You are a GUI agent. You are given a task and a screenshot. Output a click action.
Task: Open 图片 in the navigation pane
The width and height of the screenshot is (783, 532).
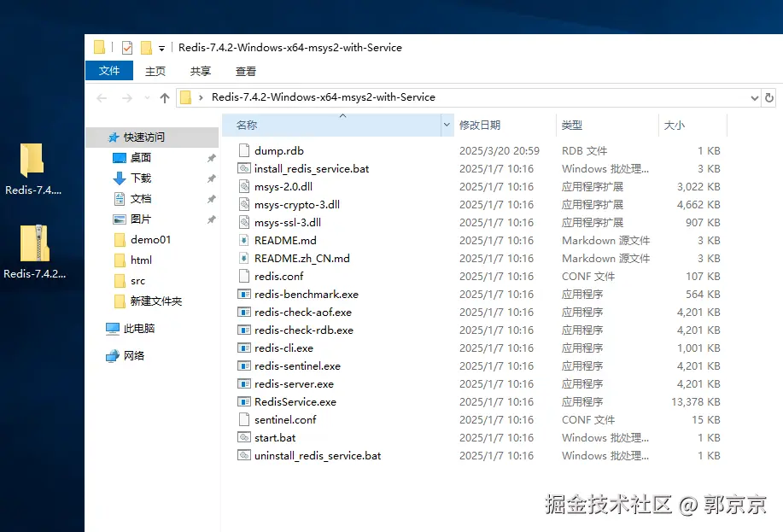[140, 219]
